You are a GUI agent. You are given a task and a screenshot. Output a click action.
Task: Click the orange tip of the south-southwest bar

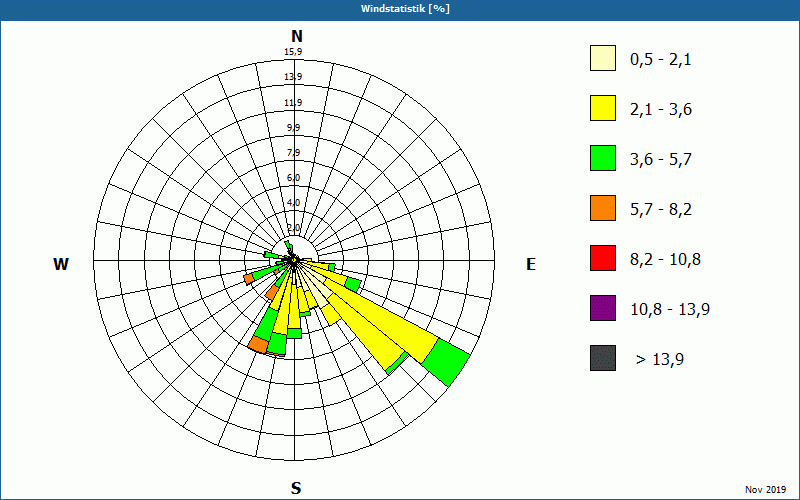pos(259,344)
